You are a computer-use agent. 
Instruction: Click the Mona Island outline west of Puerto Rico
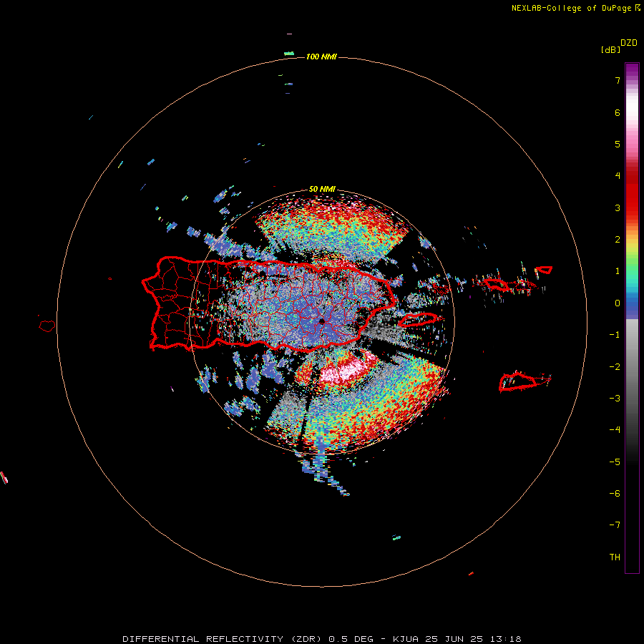[x=47, y=326]
